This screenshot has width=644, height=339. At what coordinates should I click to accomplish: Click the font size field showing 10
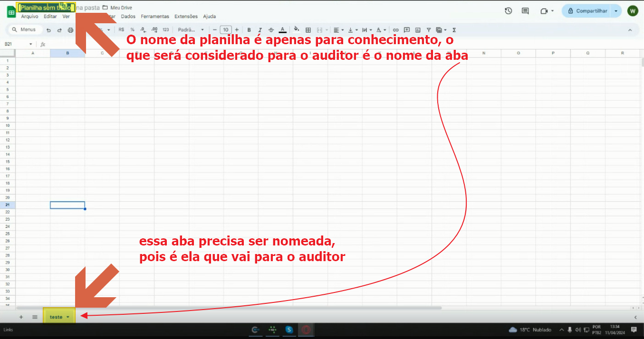pyautogui.click(x=226, y=29)
